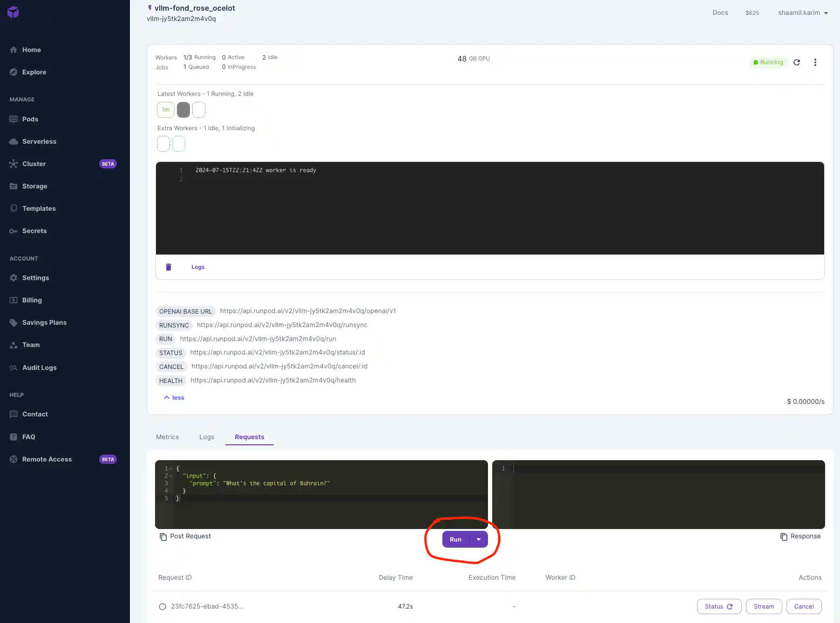840x623 pixels.
Task: Click the Serverless cloud icon
Action: (14, 141)
